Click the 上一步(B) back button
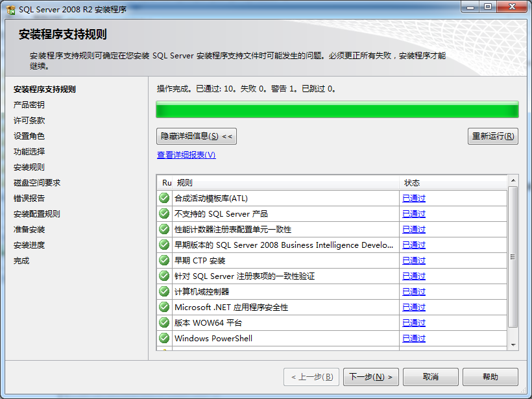 (x=311, y=377)
